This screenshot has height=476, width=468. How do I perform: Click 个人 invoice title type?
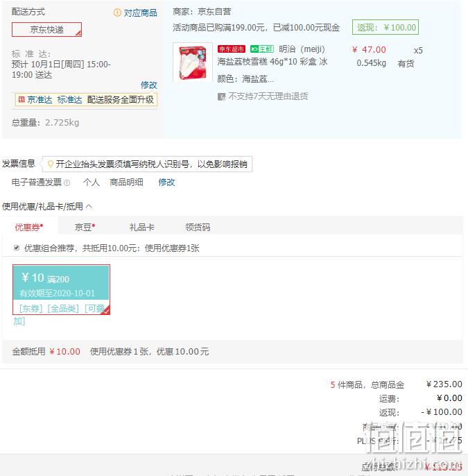pyautogui.click(x=92, y=182)
